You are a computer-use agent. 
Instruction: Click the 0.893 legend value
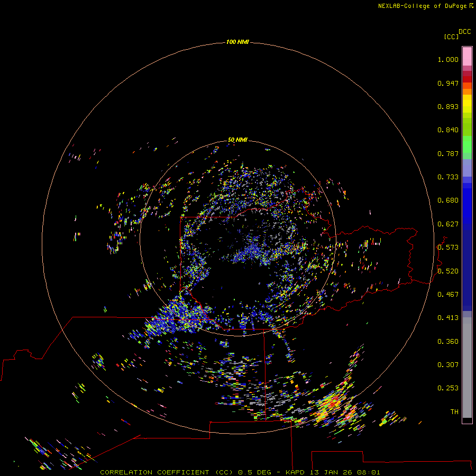coord(448,106)
